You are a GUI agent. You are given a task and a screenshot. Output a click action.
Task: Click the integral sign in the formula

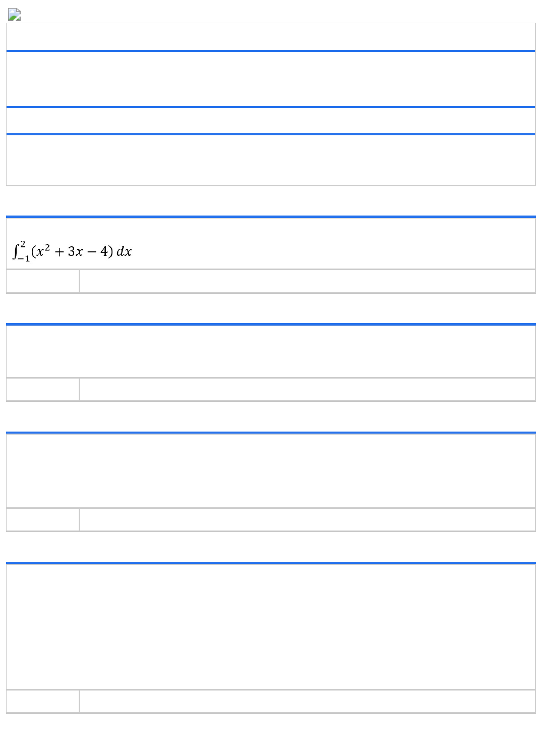16,251
